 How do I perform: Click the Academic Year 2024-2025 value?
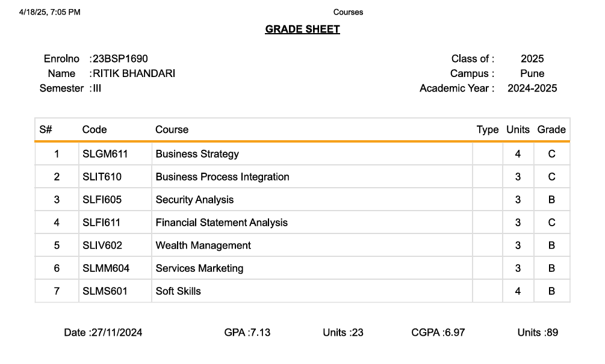(x=532, y=88)
